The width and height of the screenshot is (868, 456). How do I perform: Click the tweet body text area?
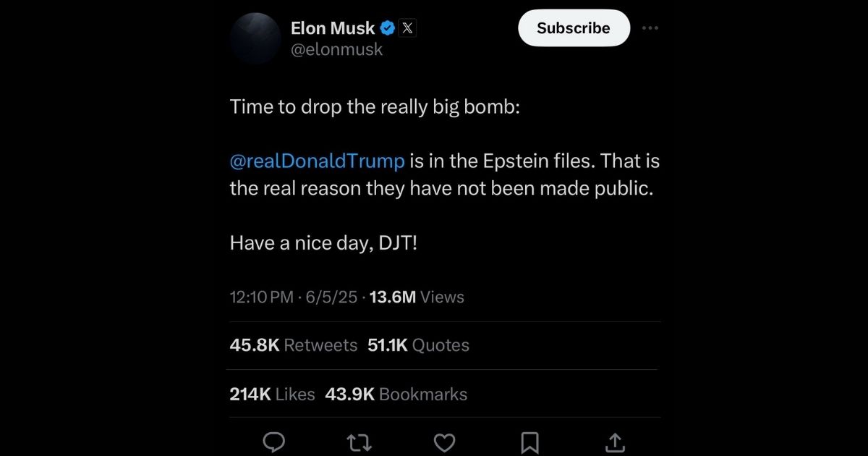tap(444, 174)
